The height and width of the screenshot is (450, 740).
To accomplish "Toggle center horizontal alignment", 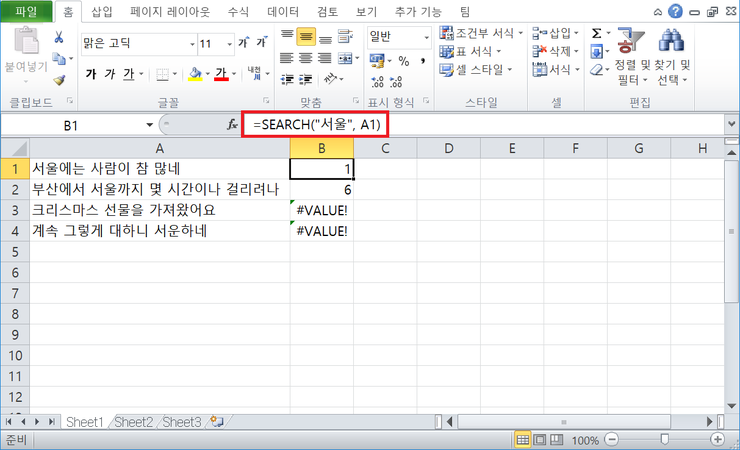I will (x=306, y=57).
